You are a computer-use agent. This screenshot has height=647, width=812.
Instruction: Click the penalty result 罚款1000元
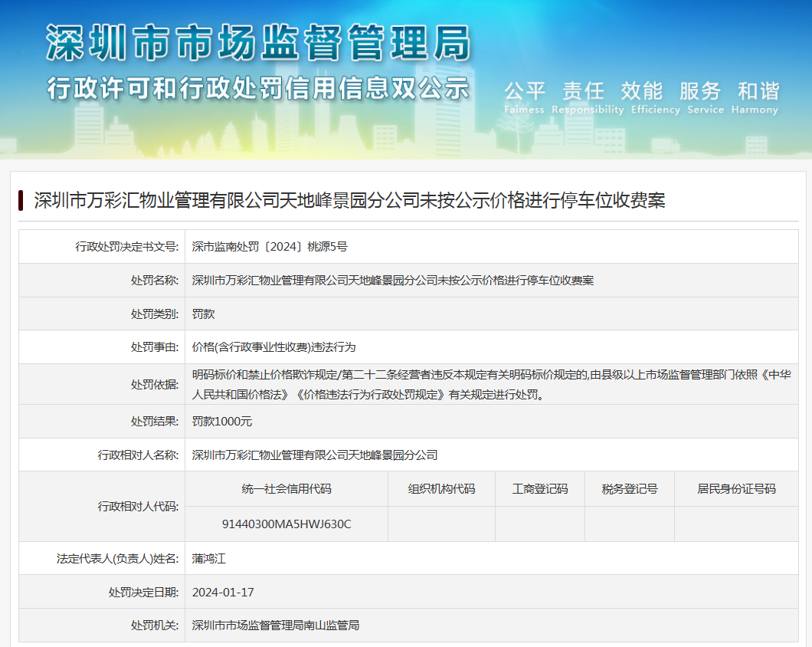tap(222, 422)
